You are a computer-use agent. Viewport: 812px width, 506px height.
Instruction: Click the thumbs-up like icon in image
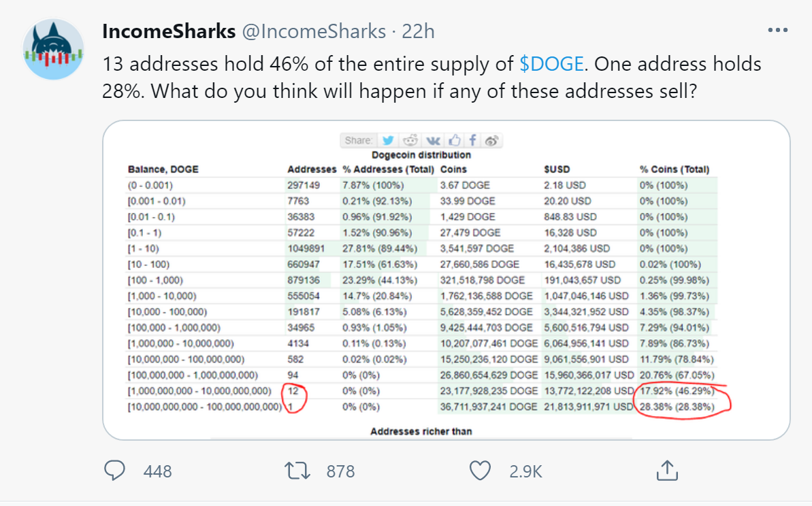coord(454,141)
